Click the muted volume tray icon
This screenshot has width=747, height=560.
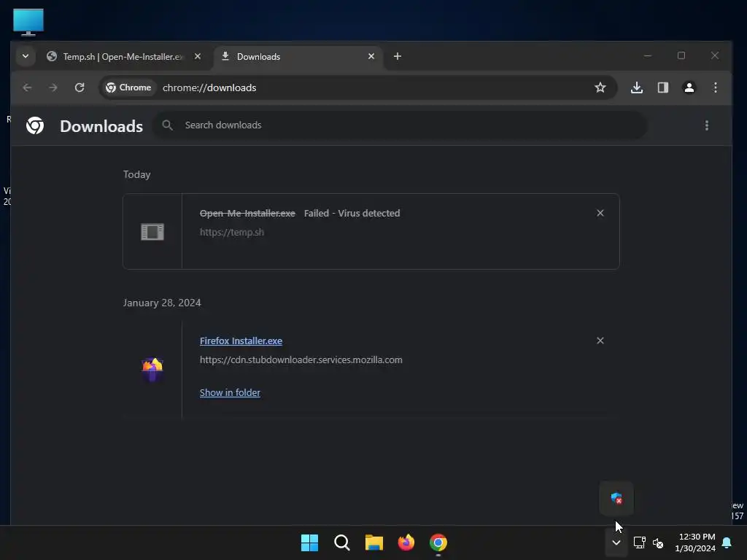coord(658,542)
